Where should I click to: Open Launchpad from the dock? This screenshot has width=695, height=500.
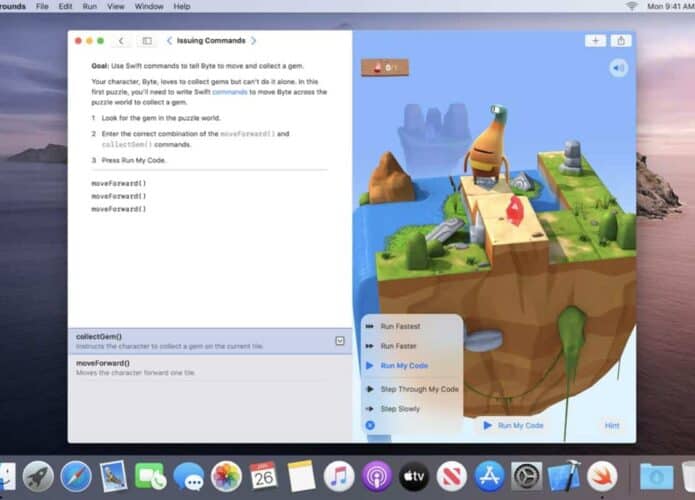click(38, 477)
